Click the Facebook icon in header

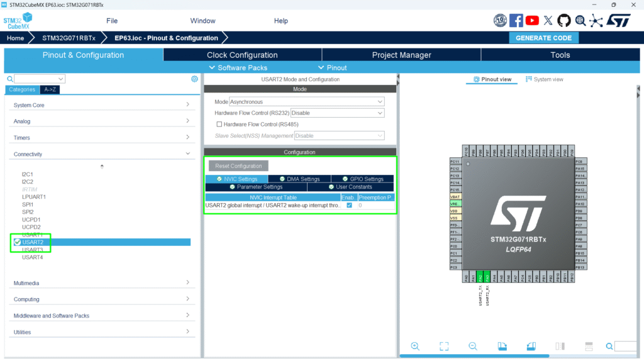tap(516, 21)
